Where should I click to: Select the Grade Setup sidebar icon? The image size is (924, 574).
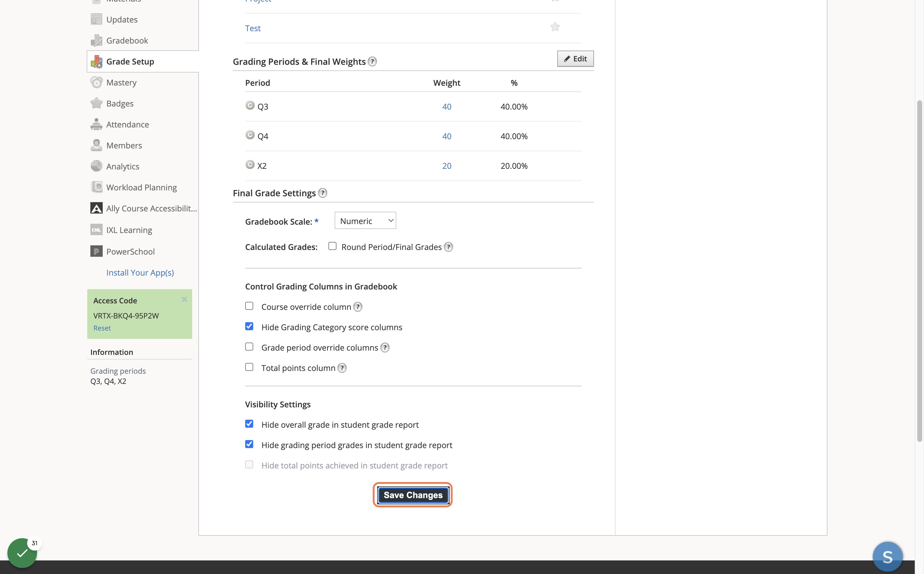click(96, 61)
